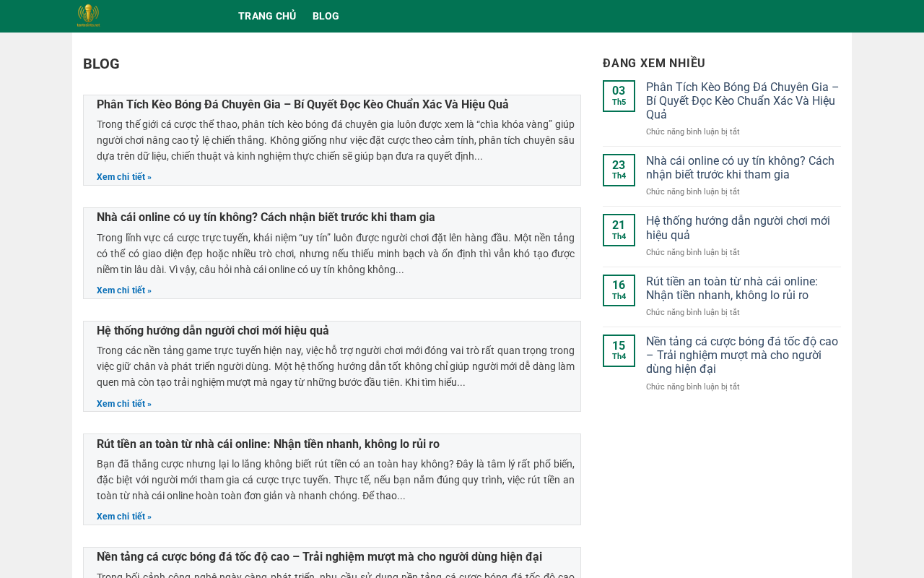Open sidebar link 'Hệ thống hướng dẫn người chơi mới'
The width and height of the screenshot is (924, 578).
[x=738, y=228]
